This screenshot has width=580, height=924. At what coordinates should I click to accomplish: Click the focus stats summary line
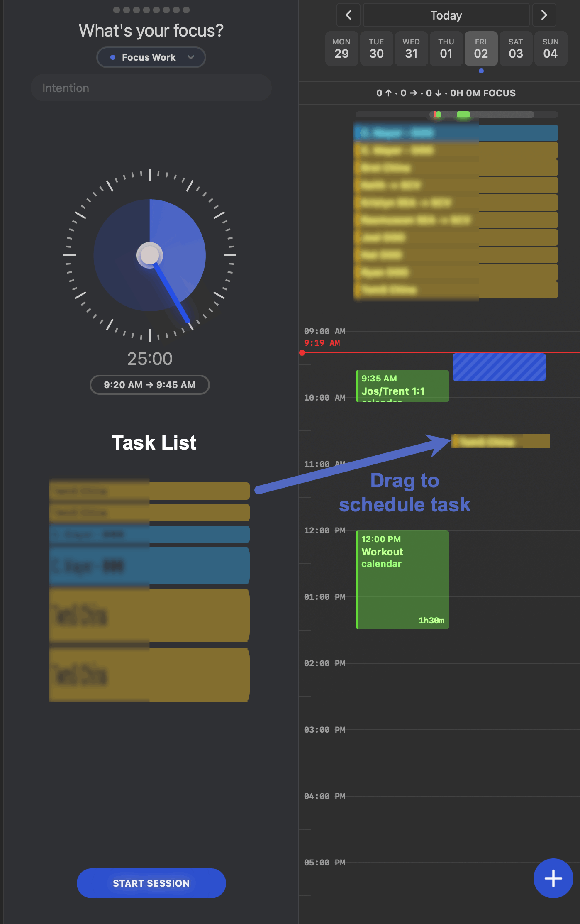coord(446,93)
